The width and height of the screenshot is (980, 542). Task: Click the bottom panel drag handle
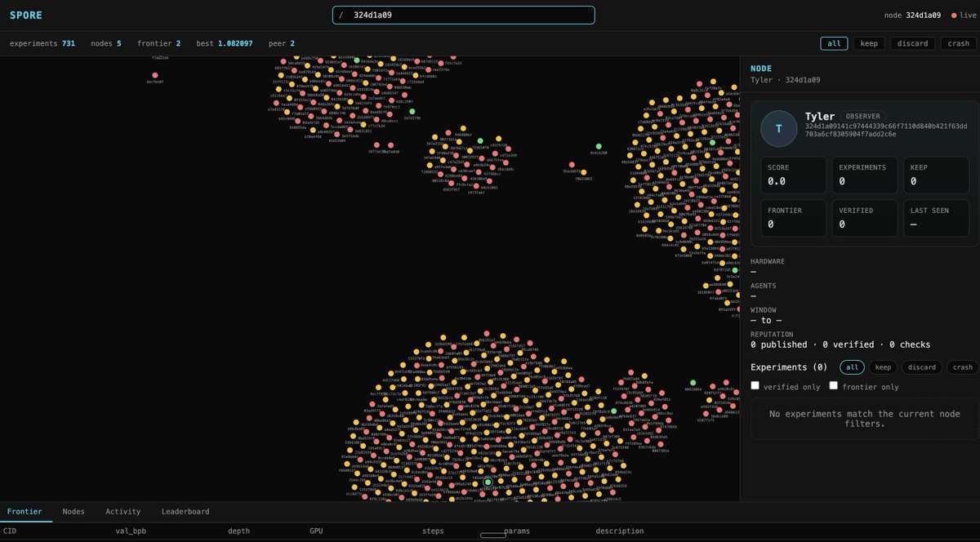click(x=492, y=535)
